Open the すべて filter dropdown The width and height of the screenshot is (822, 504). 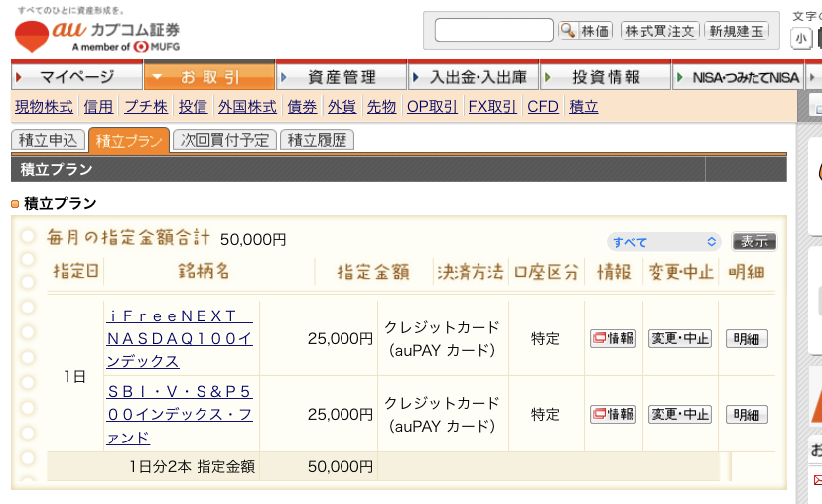664,242
